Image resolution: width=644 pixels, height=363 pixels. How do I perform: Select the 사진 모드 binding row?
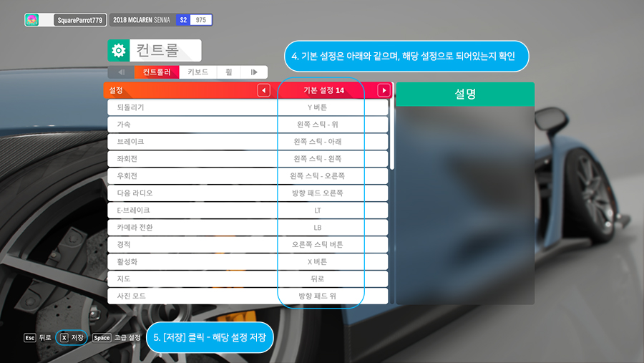point(248,296)
